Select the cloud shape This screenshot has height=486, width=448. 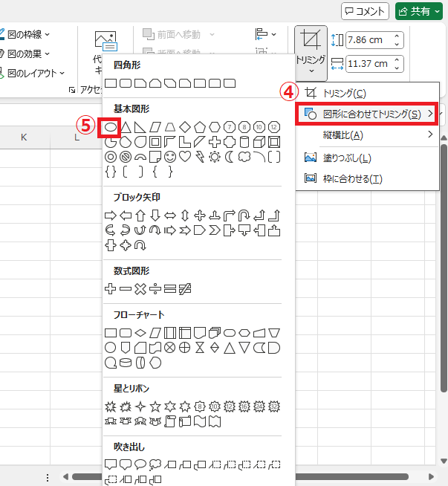(x=244, y=157)
